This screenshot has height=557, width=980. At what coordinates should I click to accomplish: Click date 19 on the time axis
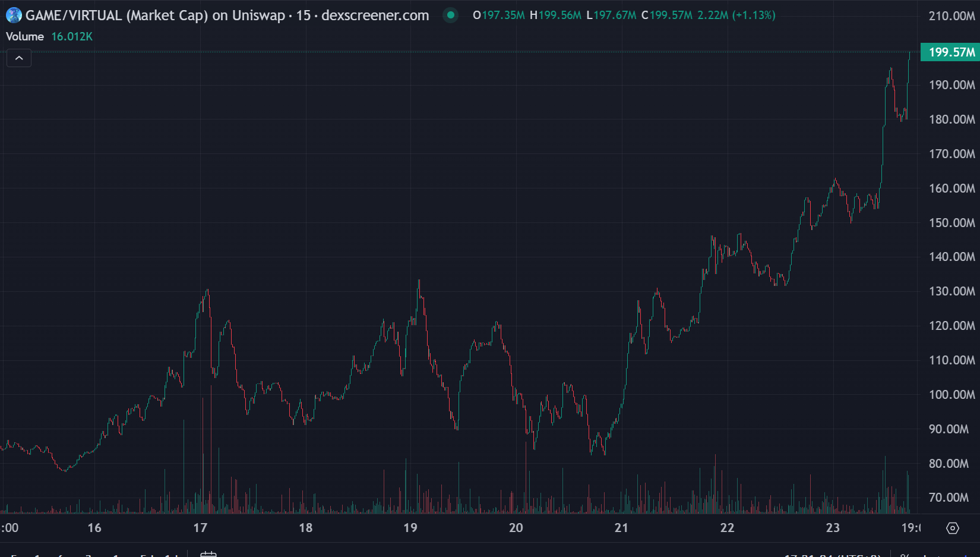pos(410,528)
